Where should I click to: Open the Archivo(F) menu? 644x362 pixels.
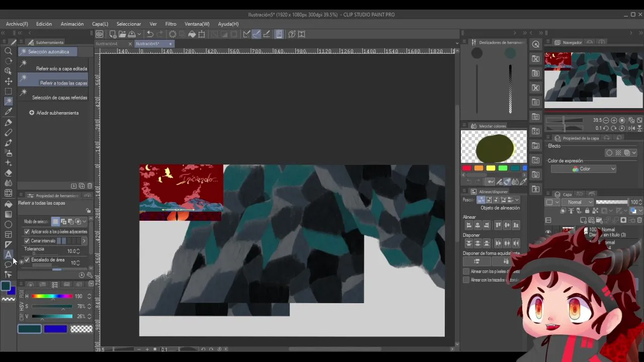pos(17,24)
